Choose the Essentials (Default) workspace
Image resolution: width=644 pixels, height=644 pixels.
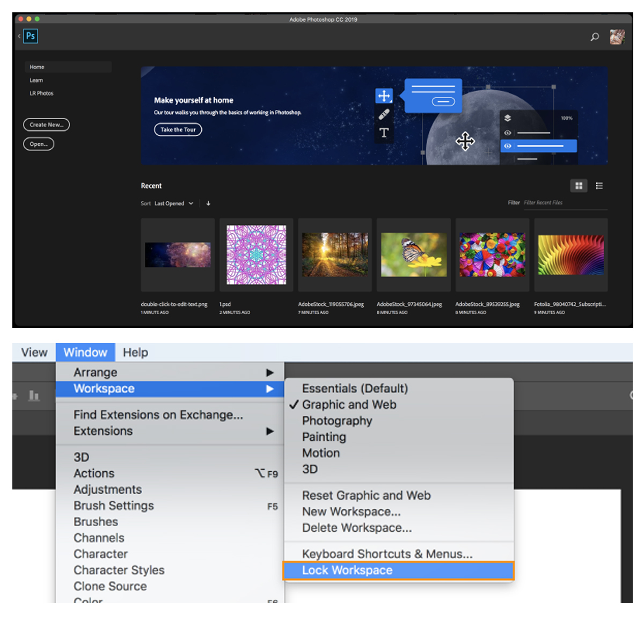point(355,389)
